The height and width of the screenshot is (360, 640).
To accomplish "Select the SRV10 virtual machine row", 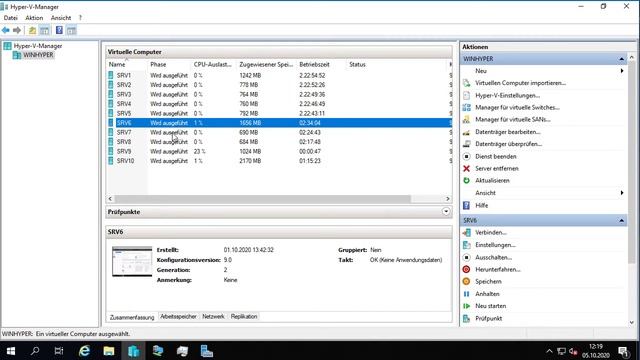I will point(279,161).
